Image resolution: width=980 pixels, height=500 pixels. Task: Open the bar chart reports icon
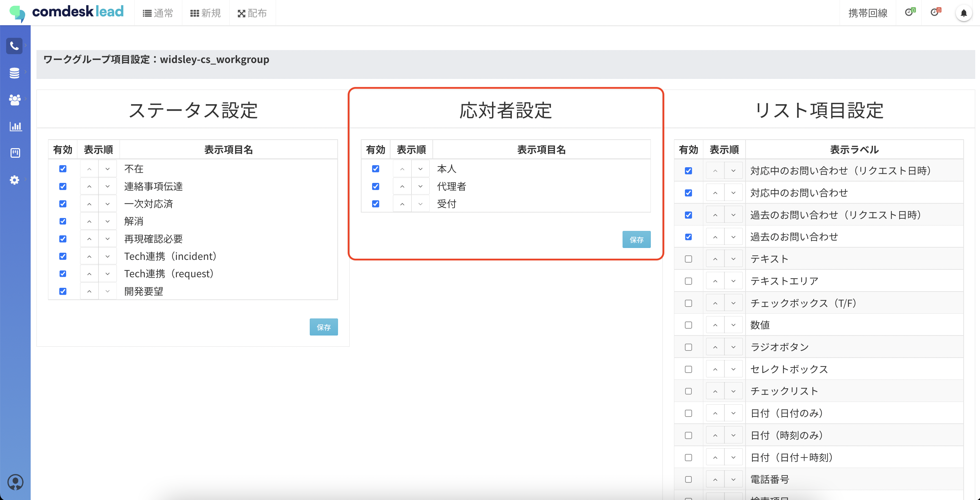[x=15, y=126]
